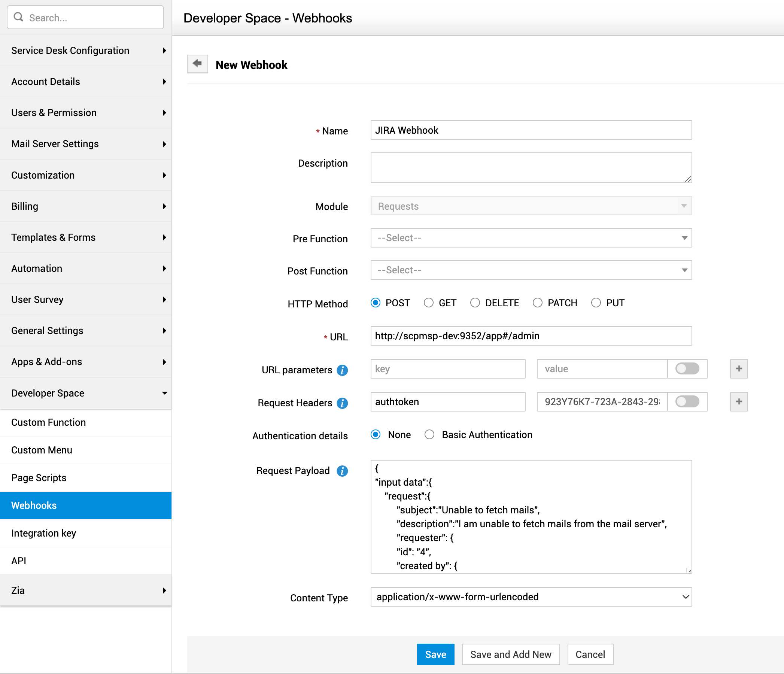Image resolution: width=784 pixels, height=674 pixels.
Task: Click the back arrow beside New Webhook
Action: (x=197, y=64)
